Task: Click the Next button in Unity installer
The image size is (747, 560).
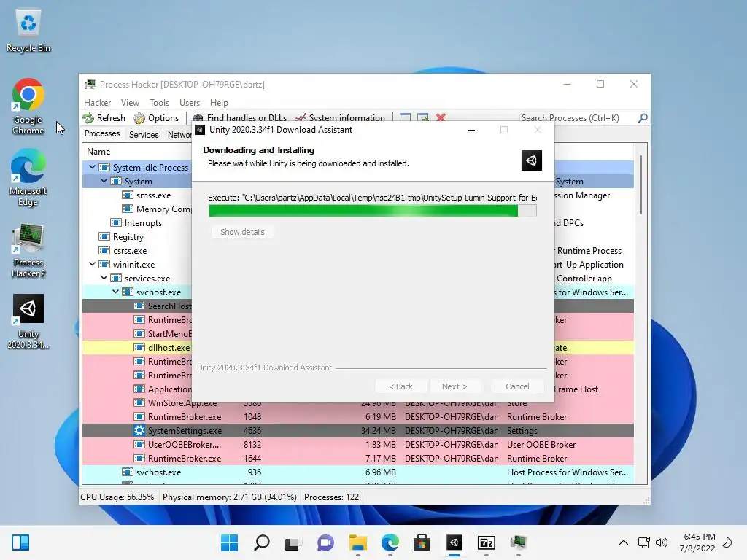Action: (454, 386)
